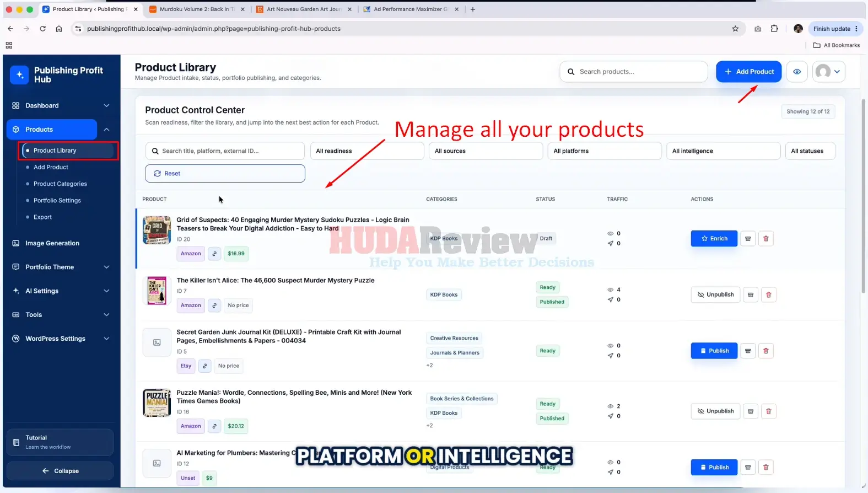Open the All readiness filter dropdown
The image size is (868, 493).
(x=367, y=151)
